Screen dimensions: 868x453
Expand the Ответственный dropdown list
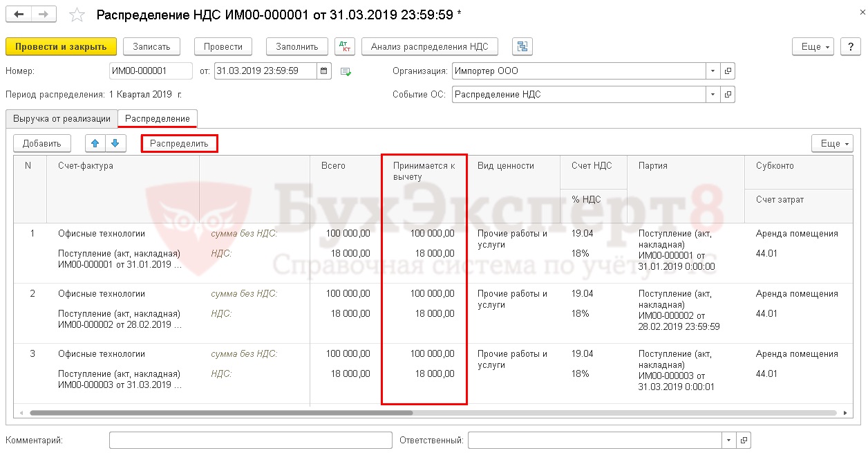pyautogui.click(x=728, y=440)
